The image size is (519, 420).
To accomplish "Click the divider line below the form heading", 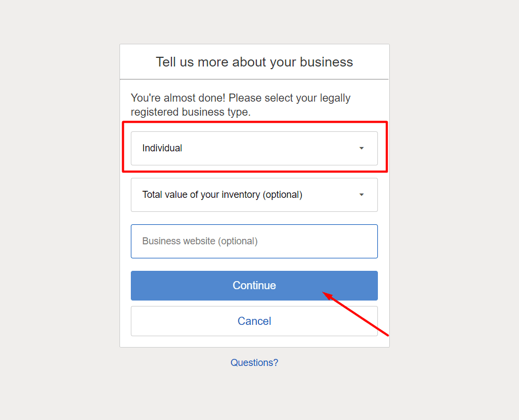I will 254,79.
